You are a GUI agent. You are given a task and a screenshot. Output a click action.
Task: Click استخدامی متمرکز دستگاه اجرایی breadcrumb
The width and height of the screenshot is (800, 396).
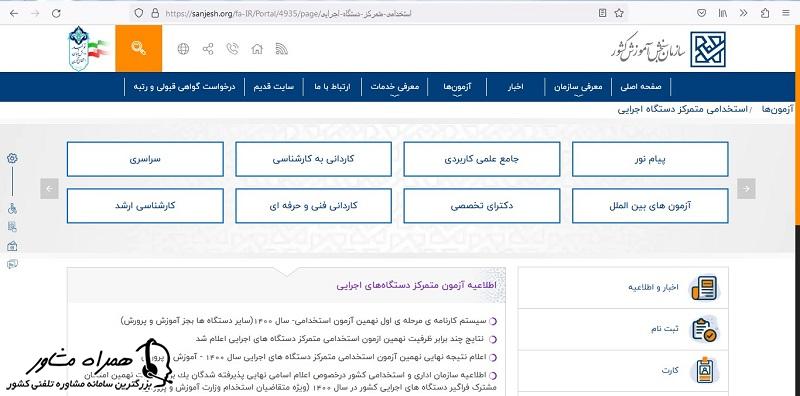(682, 109)
